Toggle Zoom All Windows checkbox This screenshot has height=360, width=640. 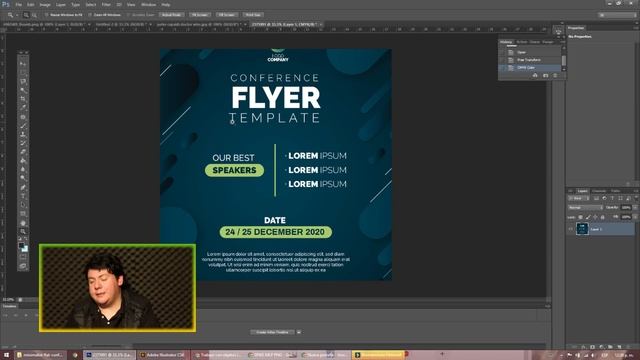[x=90, y=15]
